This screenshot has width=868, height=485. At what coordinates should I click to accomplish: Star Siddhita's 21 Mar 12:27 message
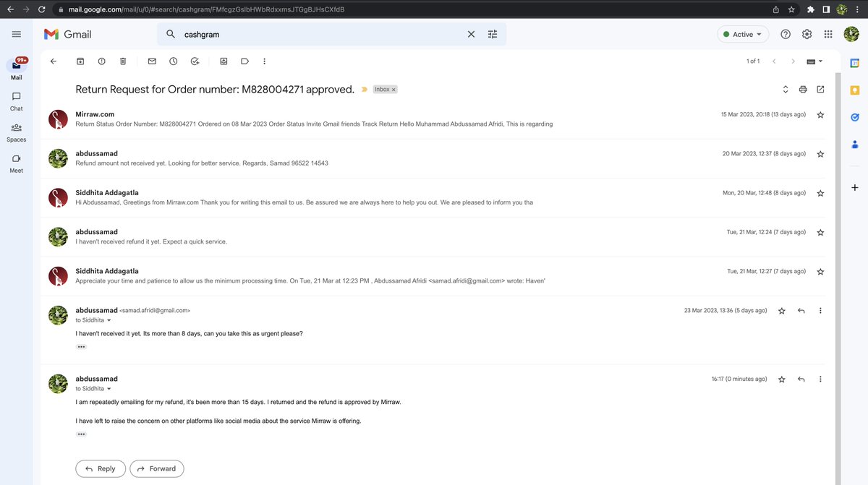pyautogui.click(x=820, y=272)
